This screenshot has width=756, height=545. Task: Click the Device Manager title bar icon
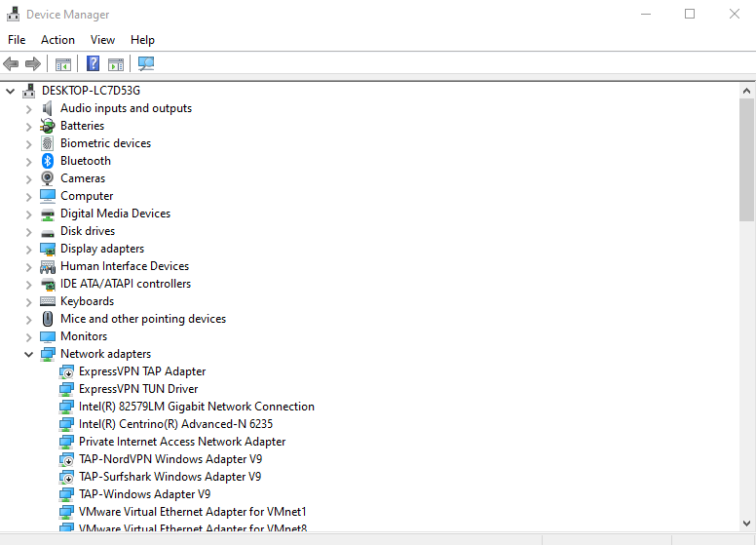(x=13, y=14)
